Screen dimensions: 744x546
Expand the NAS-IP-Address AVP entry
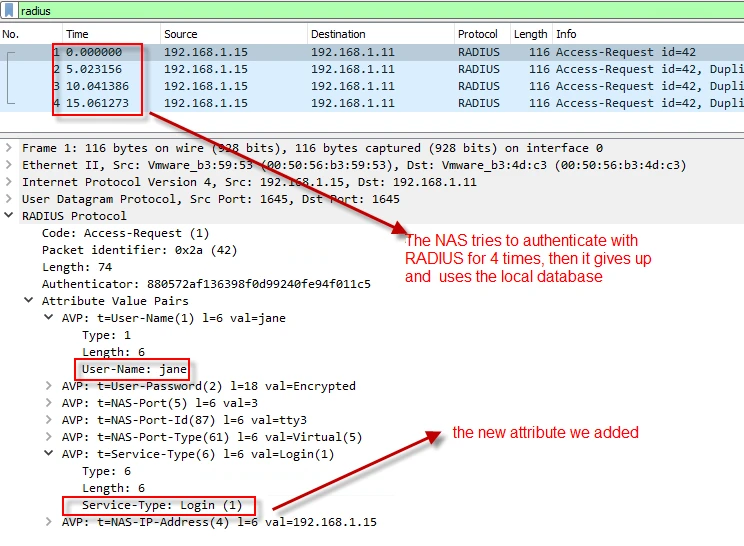(x=50, y=522)
